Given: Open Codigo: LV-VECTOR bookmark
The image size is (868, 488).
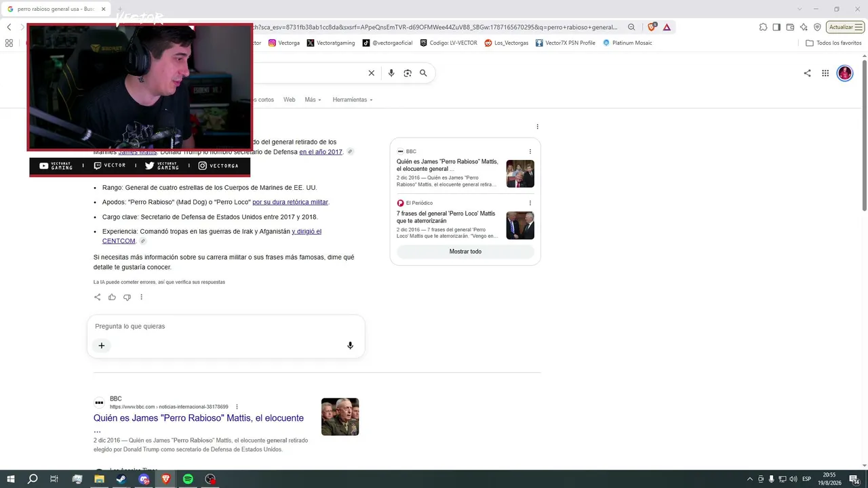Looking at the screenshot, I should (448, 43).
